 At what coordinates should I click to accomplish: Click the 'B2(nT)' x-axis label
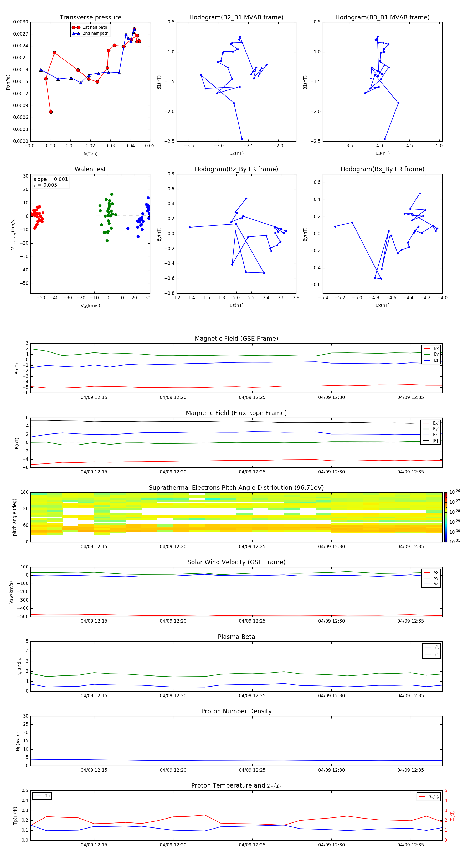(236, 153)
